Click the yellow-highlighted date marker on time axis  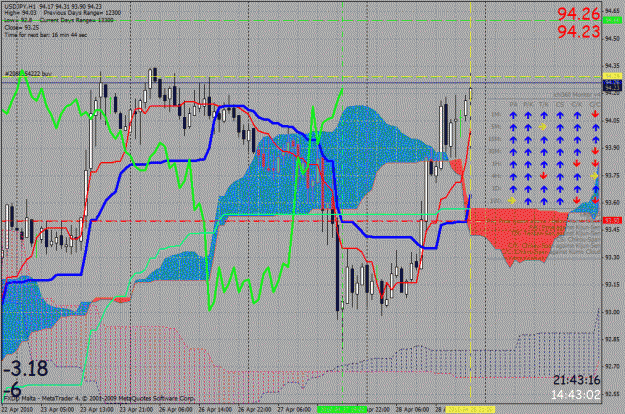pos(470,410)
